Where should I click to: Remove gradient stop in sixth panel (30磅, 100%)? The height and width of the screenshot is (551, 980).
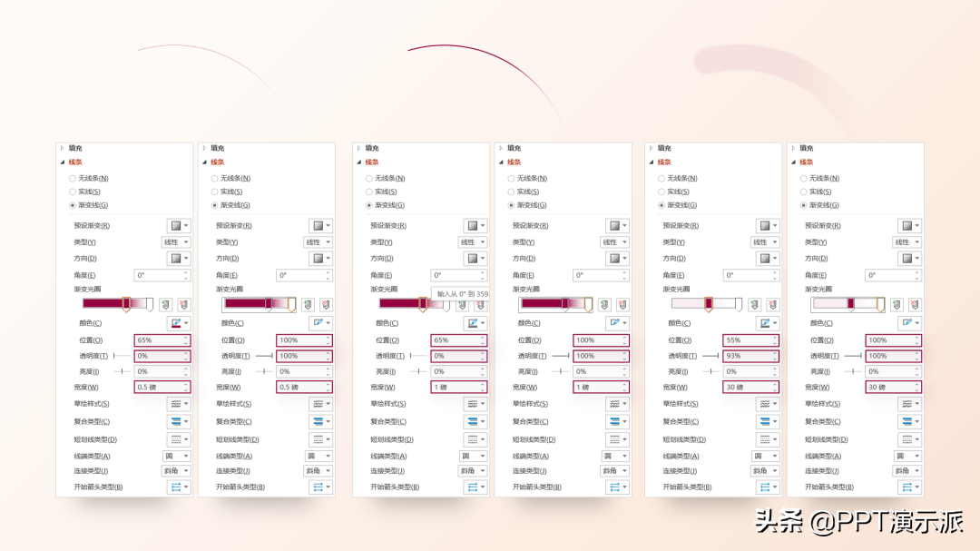(915, 305)
